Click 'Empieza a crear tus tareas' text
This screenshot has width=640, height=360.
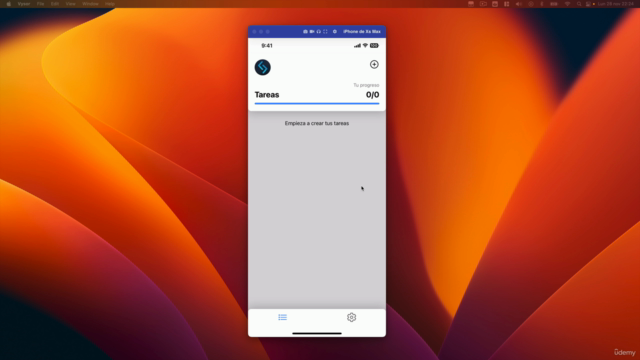pyautogui.click(x=317, y=123)
